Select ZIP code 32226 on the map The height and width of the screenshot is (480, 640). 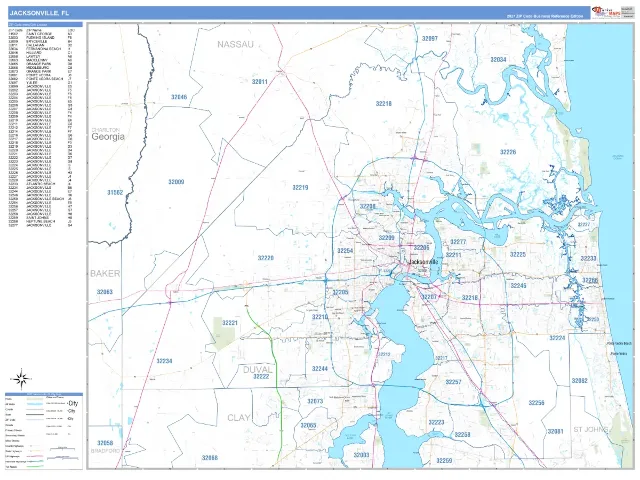pos(508,152)
